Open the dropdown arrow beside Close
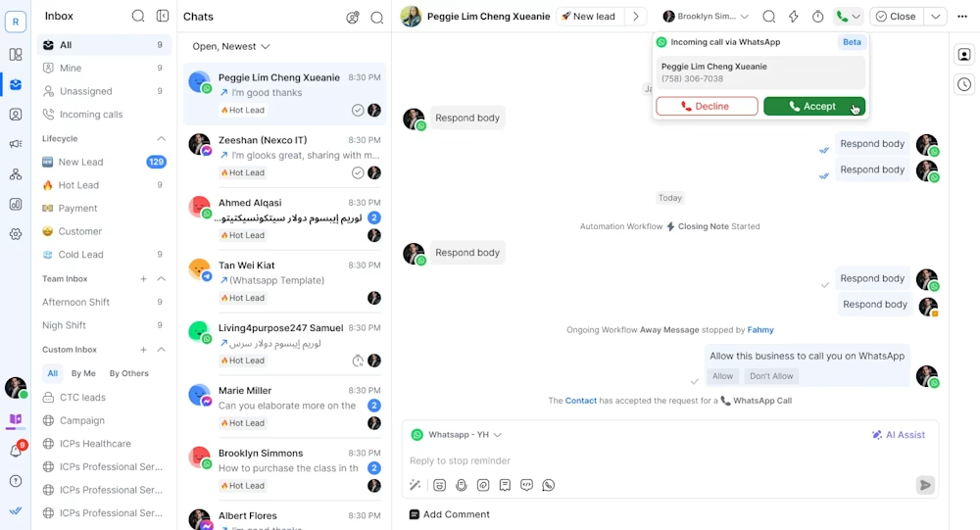 [936, 17]
